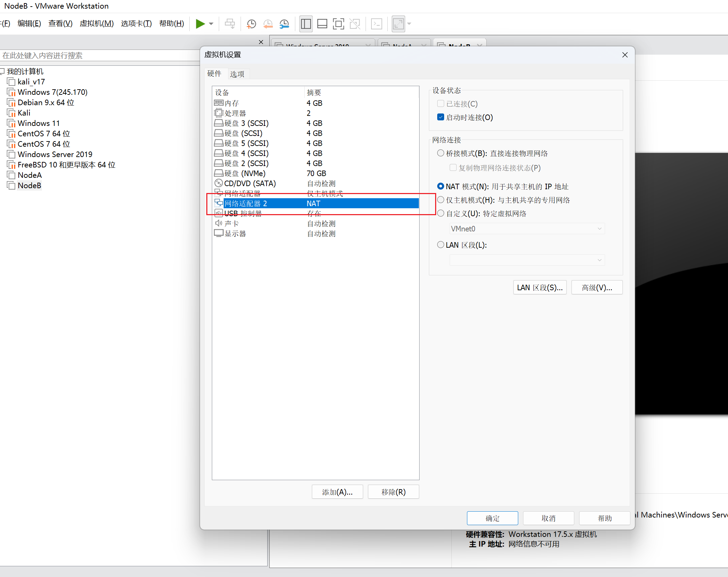Select the USB 控制器 device row
728x577 pixels.
tap(316, 213)
